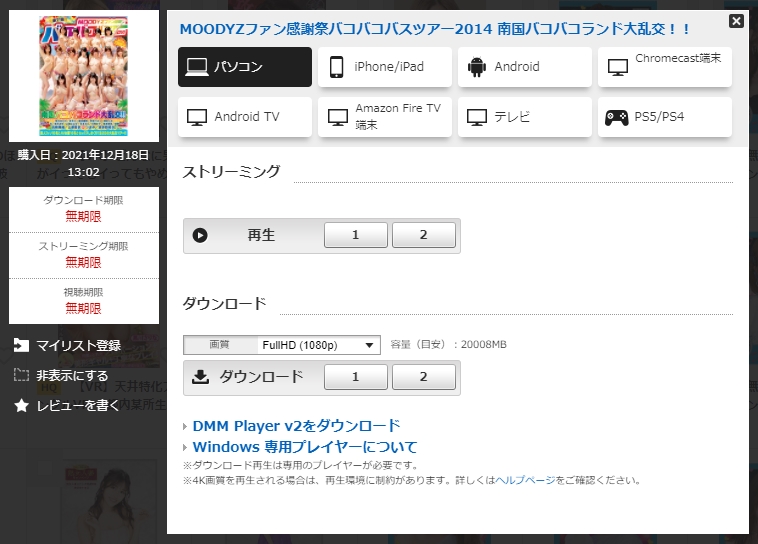Play streaming part 2

click(423, 236)
